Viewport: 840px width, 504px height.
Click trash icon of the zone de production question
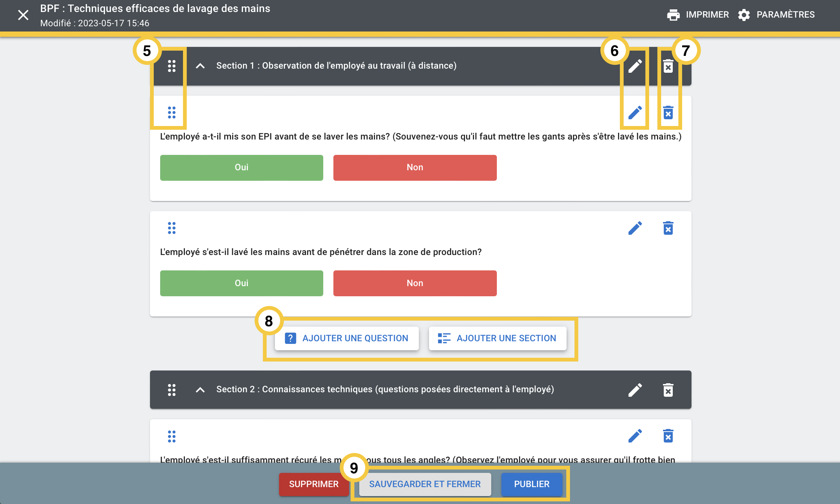pos(668,228)
